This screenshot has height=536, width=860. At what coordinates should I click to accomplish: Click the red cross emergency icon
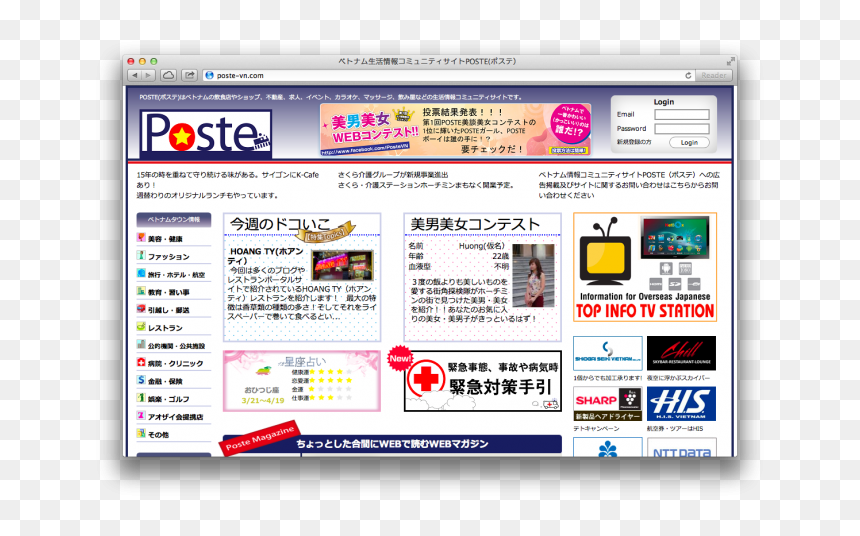point(426,379)
